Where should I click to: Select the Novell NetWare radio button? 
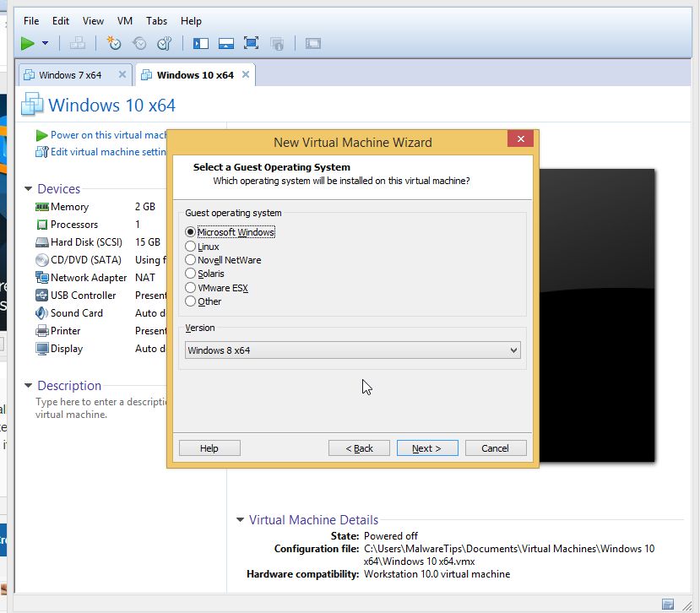tap(190, 260)
